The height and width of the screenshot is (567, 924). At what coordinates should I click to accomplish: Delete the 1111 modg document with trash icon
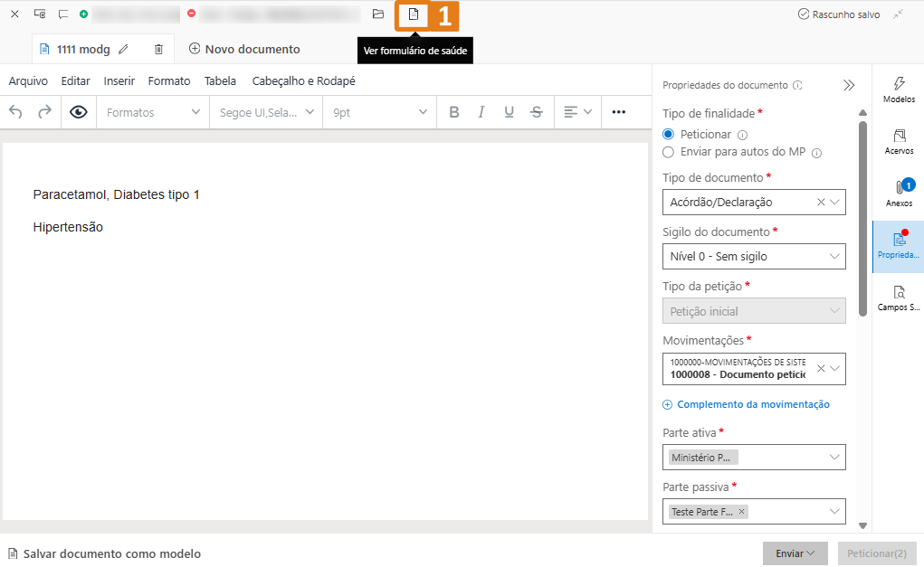(158, 50)
